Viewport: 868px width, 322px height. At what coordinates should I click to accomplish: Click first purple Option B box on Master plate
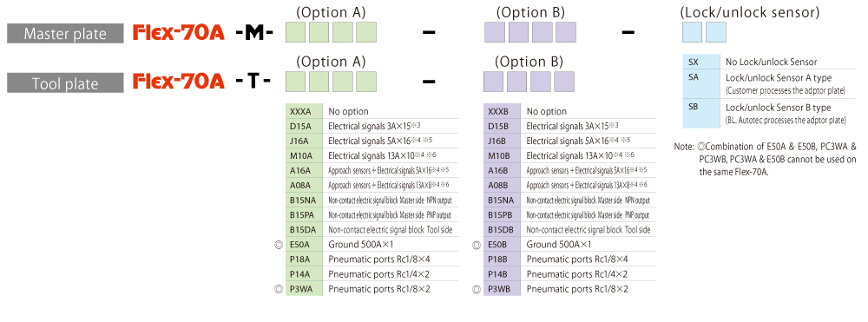[x=495, y=33]
